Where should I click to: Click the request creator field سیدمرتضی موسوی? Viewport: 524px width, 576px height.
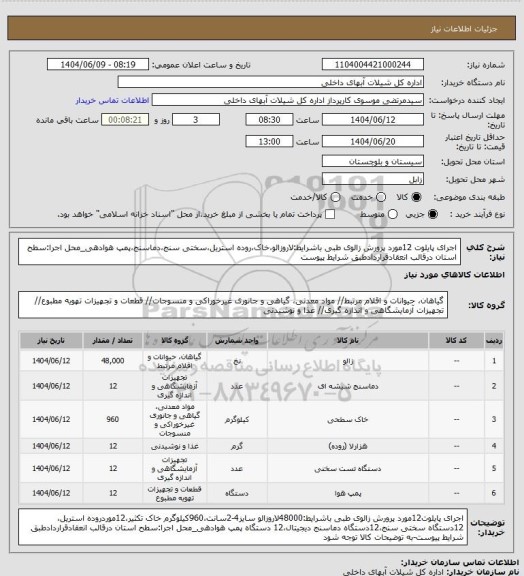pos(288,100)
